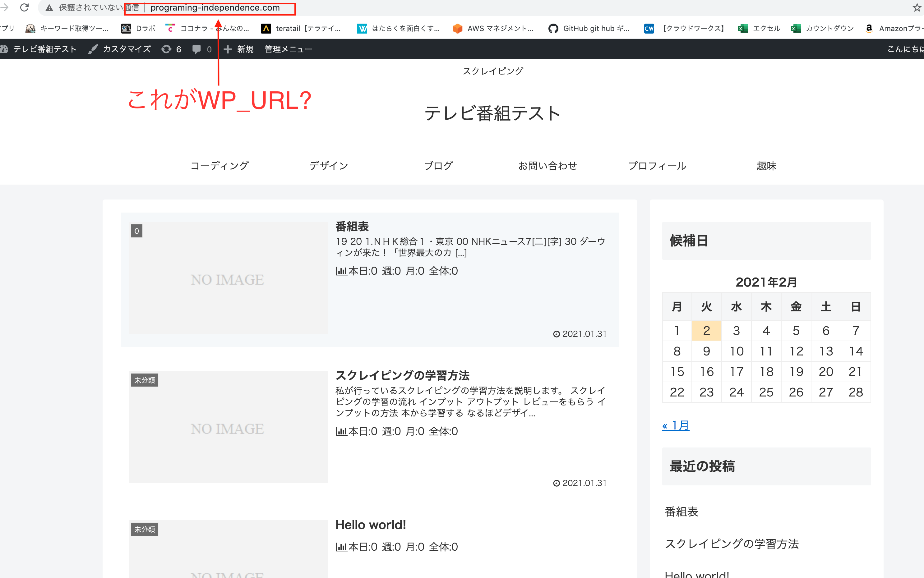Go to previous month « 1月 link
Viewport: 924px width, 578px height.
pyautogui.click(x=676, y=425)
